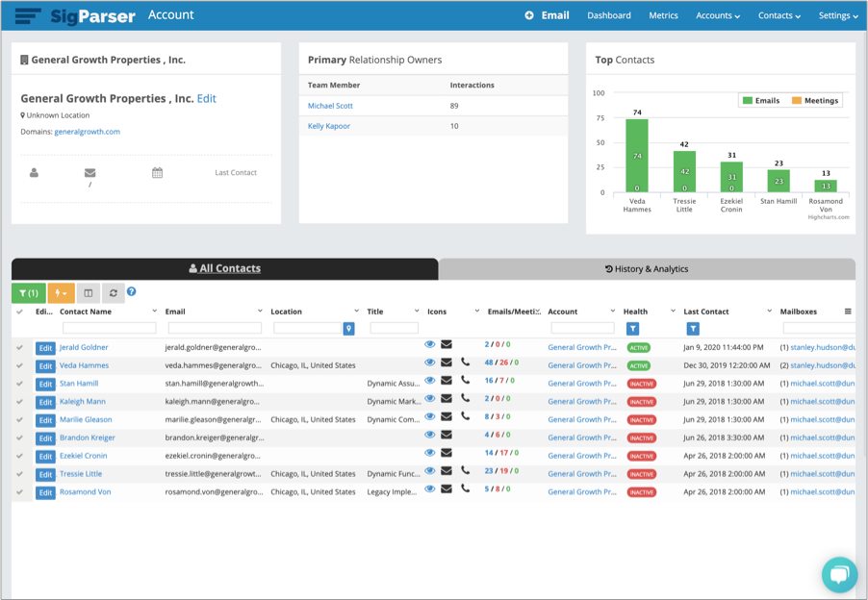Screen dimensions: 868x600
Task: Click the green filter button
Action: 29,293
